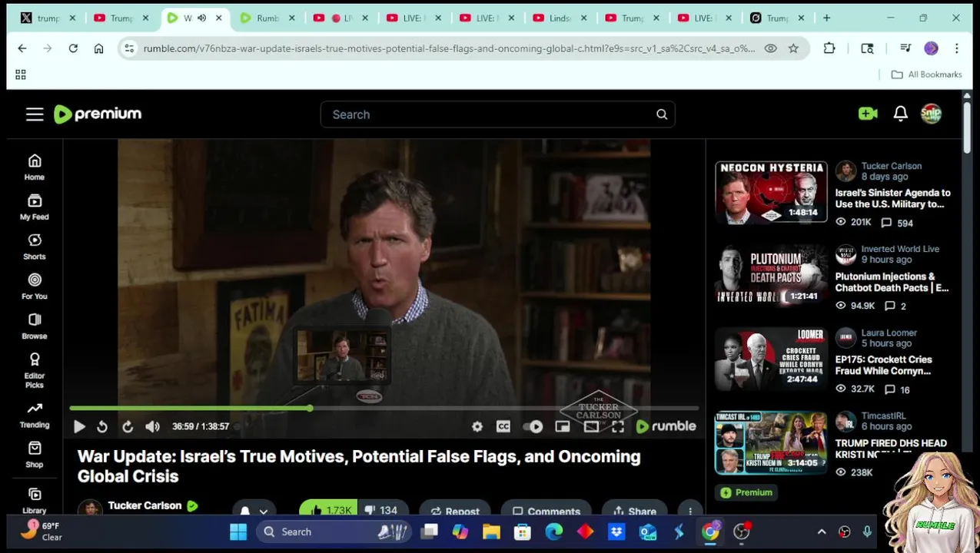Open Browse in sidebar

[x=35, y=326]
